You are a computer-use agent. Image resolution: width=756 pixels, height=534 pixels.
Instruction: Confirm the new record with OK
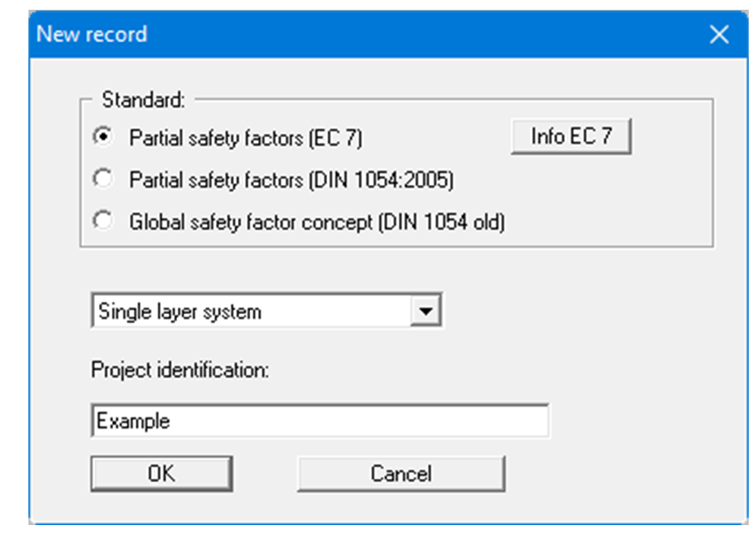click(161, 473)
